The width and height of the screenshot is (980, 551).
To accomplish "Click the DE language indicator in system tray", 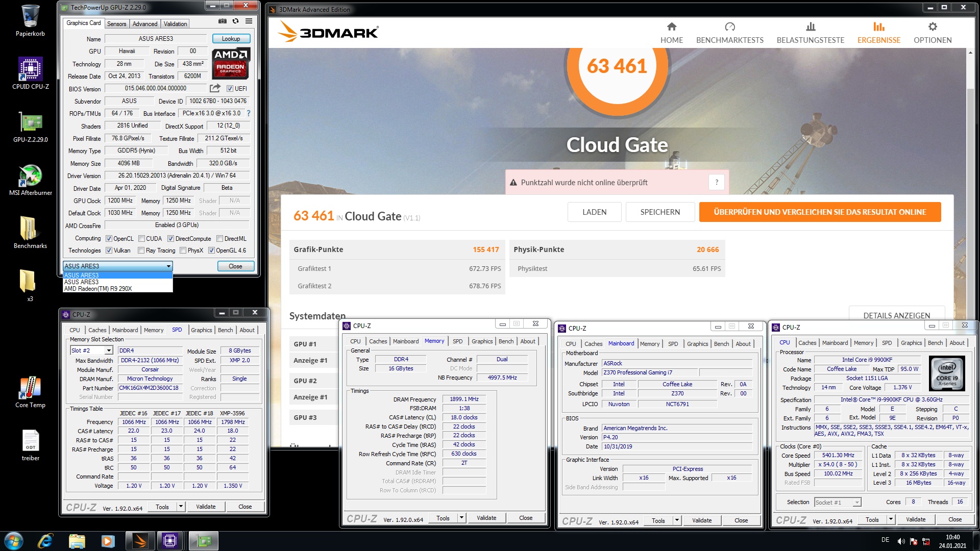I will 885,540.
